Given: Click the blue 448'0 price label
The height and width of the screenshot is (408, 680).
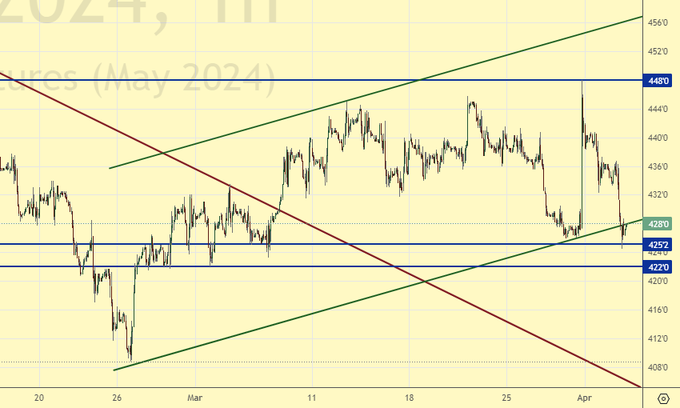Looking at the screenshot, I should [659, 80].
